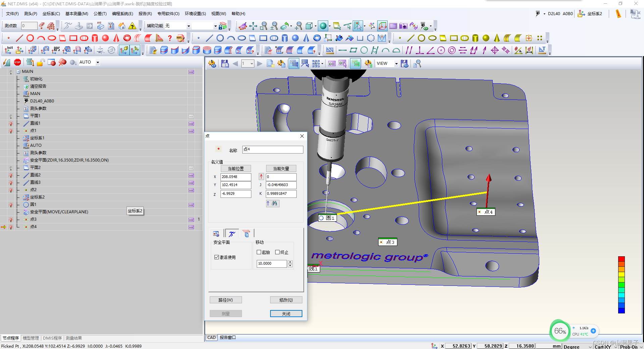Toggle the 激活使用 checkbox

[x=216, y=257]
